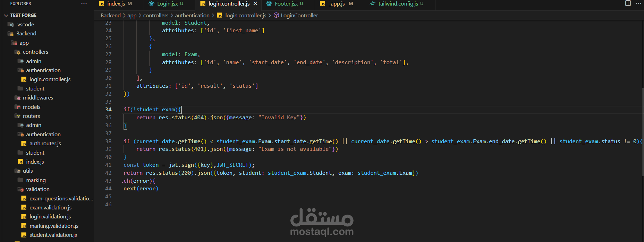644x242 pixels.
Task: Click JWT_SECRET on line 41
Action: coord(232,165)
